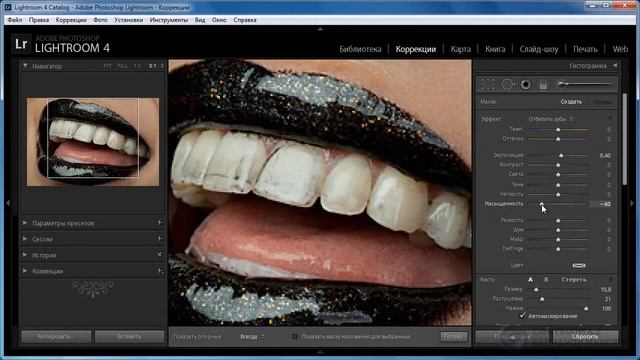The image size is (640, 360).
Task: Click Создать mask link
Action: point(571,102)
